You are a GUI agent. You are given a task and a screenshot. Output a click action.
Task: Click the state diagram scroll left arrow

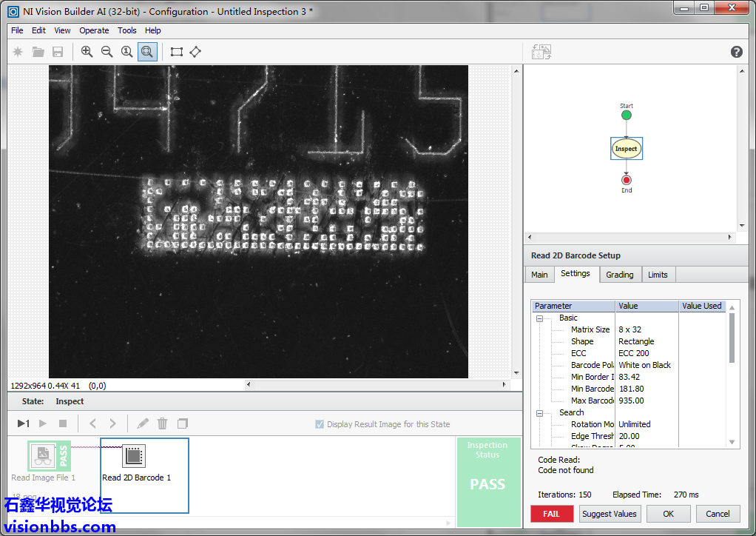530,237
